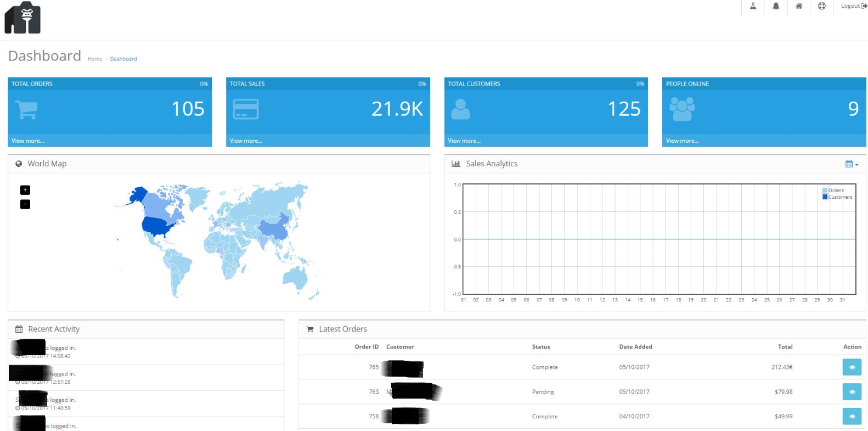Zoom out on the world map
This screenshot has width=868, height=431.
click(x=25, y=204)
